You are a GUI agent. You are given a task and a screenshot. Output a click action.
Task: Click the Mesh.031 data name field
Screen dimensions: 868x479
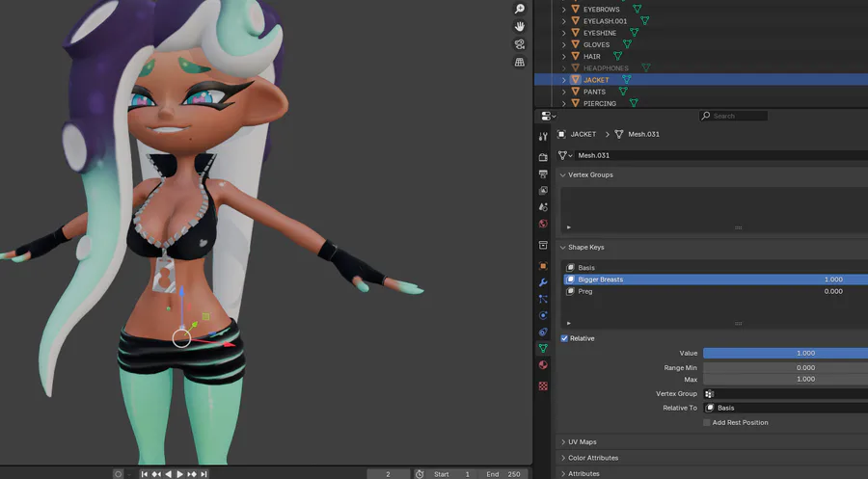[x=721, y=155]
